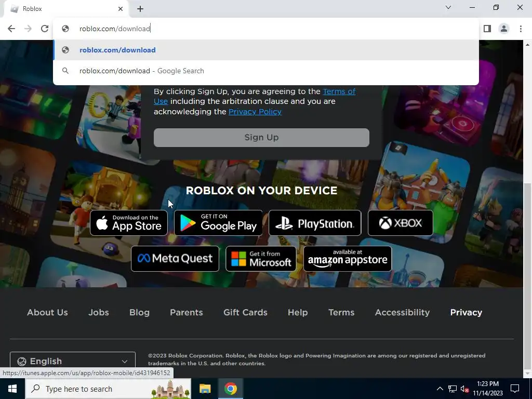Open the Privacy footer link
This screenshot has width=532, height=399.
click(466, 312)
